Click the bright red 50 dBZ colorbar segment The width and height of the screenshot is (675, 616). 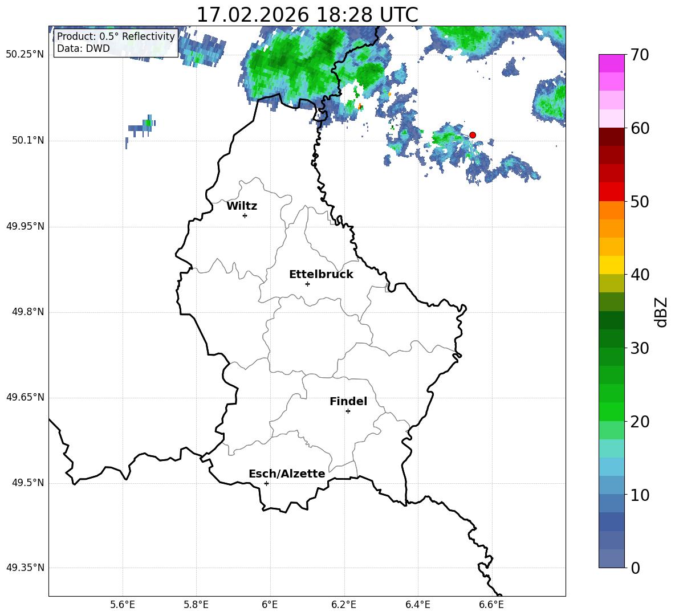pos(612,192)
